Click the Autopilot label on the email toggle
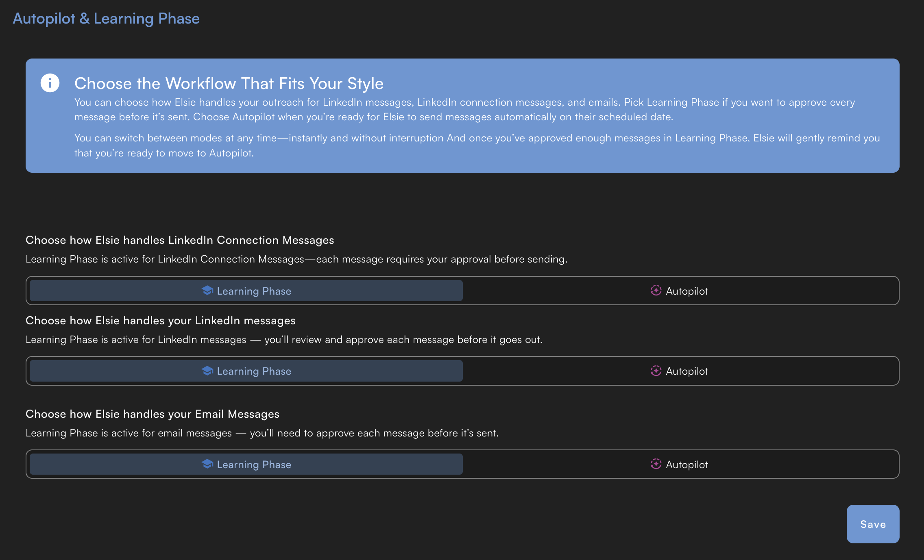 click(686, 464)
